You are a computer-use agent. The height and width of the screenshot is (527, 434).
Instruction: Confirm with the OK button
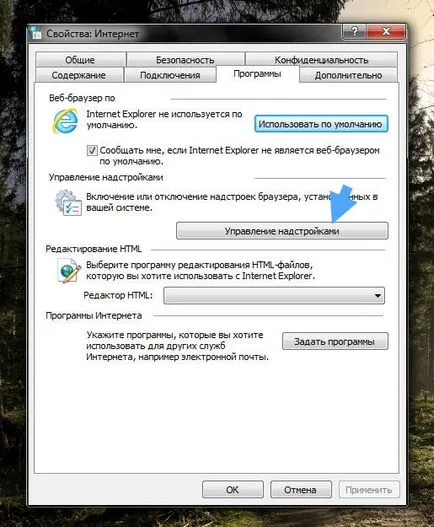click(x=233, y=490)
